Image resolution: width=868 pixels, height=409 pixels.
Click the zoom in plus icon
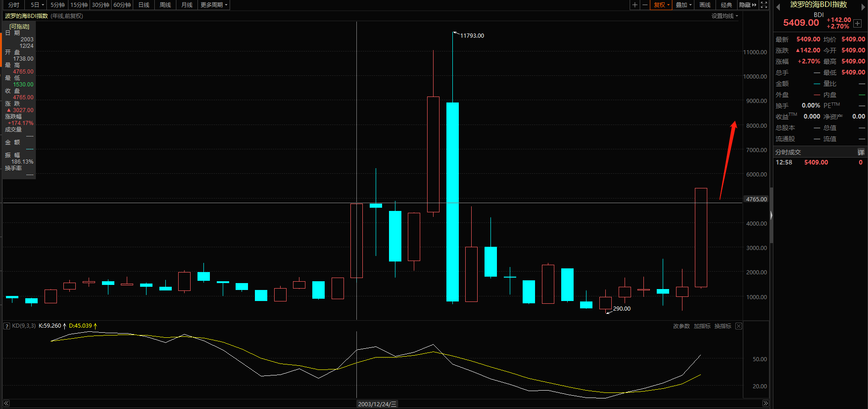[x=635, y=5]
